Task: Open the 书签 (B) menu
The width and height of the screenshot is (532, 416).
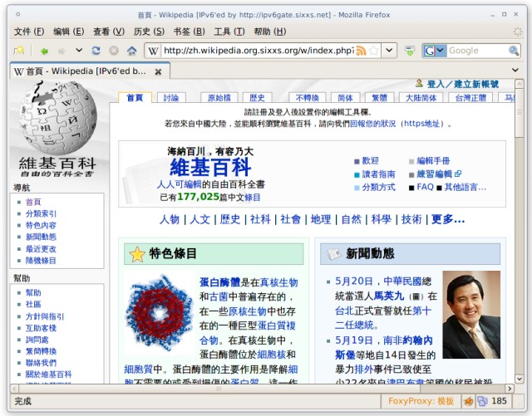Action: (x=189, y=32)
